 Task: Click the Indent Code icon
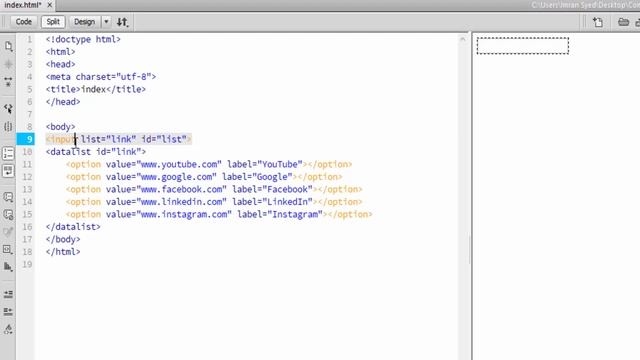[x=8, y=294]
